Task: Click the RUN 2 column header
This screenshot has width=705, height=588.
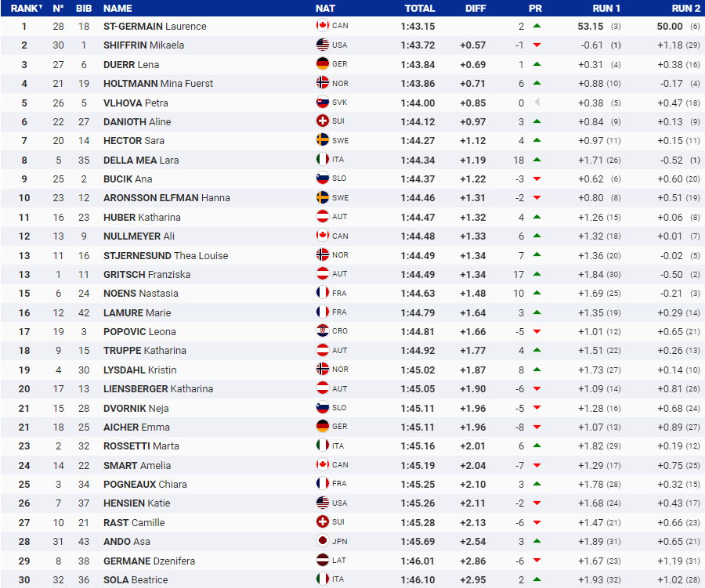Action: tap(685, 8)
